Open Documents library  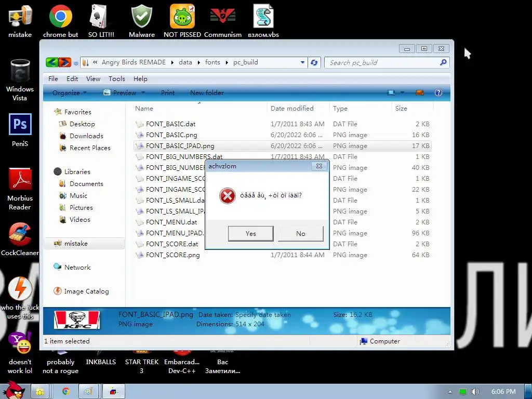tap(86, 183)
